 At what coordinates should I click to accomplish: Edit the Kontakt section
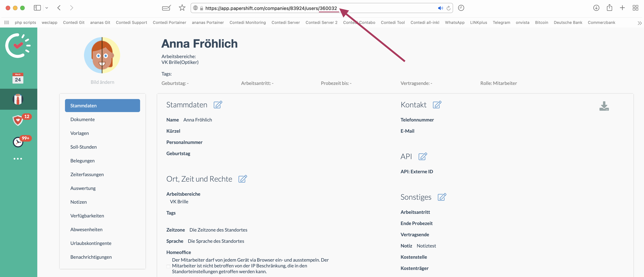tap(437, 105)
